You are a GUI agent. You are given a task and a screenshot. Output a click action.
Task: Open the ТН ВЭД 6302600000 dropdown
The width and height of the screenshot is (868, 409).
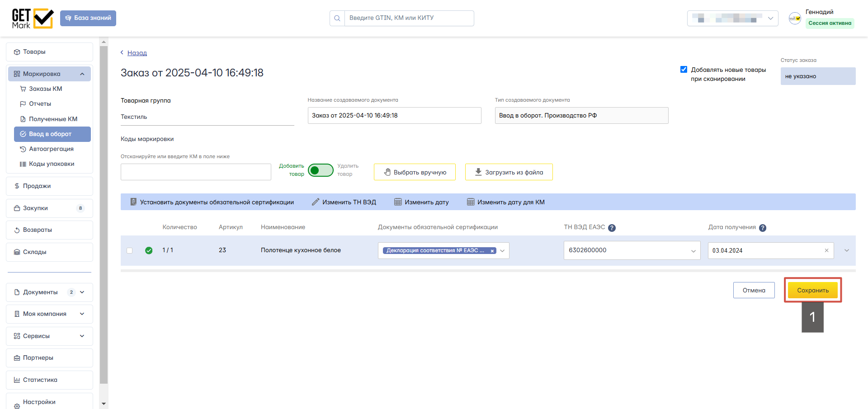(632, 250)
